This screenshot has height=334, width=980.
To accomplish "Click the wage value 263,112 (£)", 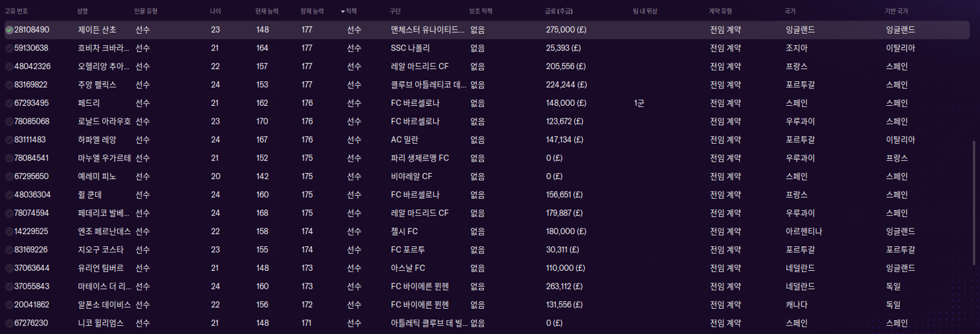I will 566,286.
